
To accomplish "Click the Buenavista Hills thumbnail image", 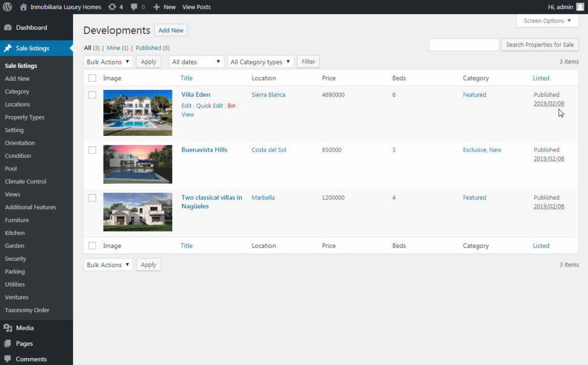I will (138, 164).
